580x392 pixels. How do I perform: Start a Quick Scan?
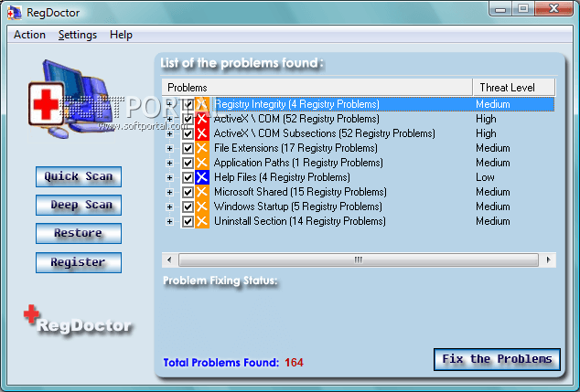tap(79, 176)
